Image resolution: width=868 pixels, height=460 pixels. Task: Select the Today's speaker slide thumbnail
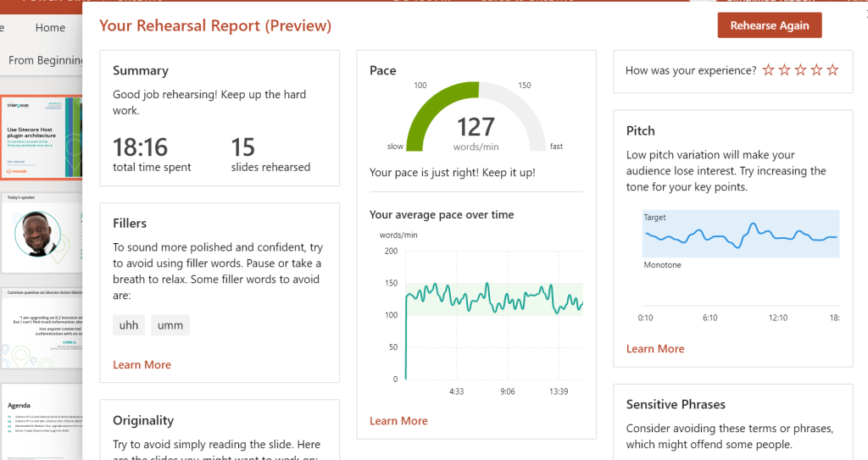click(x=41, y=229)
